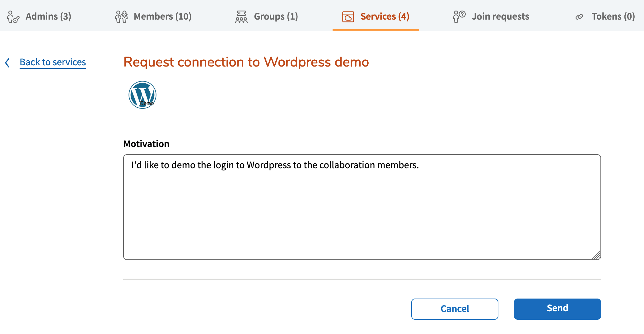Go to the Join requests tab
The width and height of the screenshot is (644, 334).
tap(491, 16)
